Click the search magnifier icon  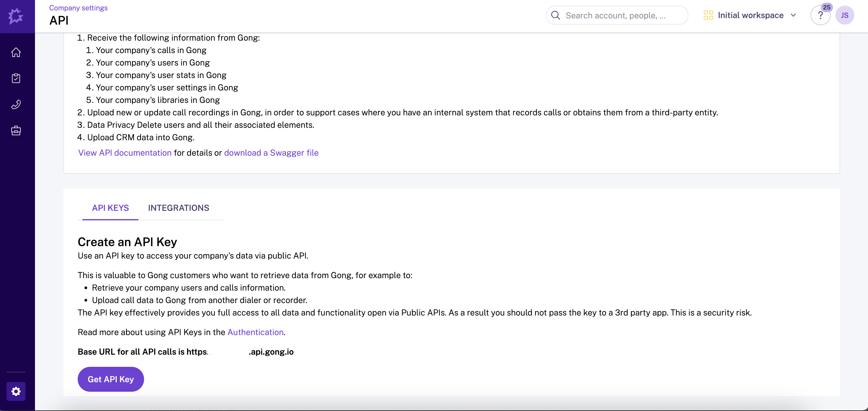tap(556, 15)
